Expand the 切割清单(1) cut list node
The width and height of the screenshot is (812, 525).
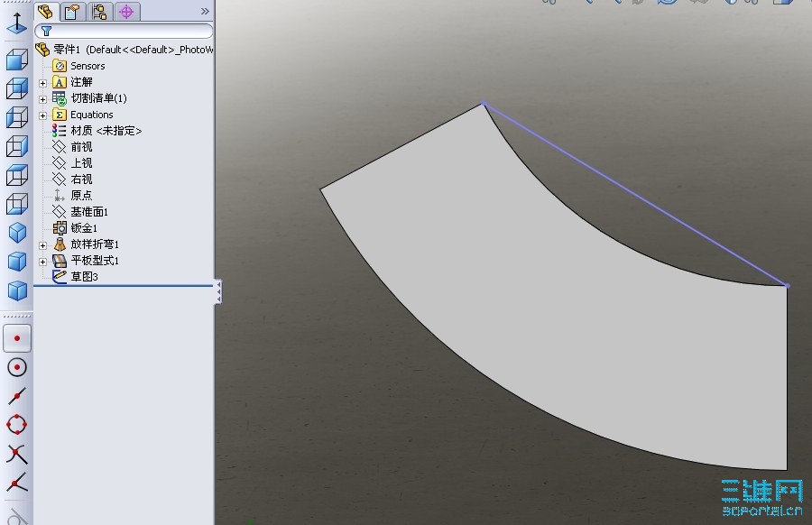pos(43,99)
